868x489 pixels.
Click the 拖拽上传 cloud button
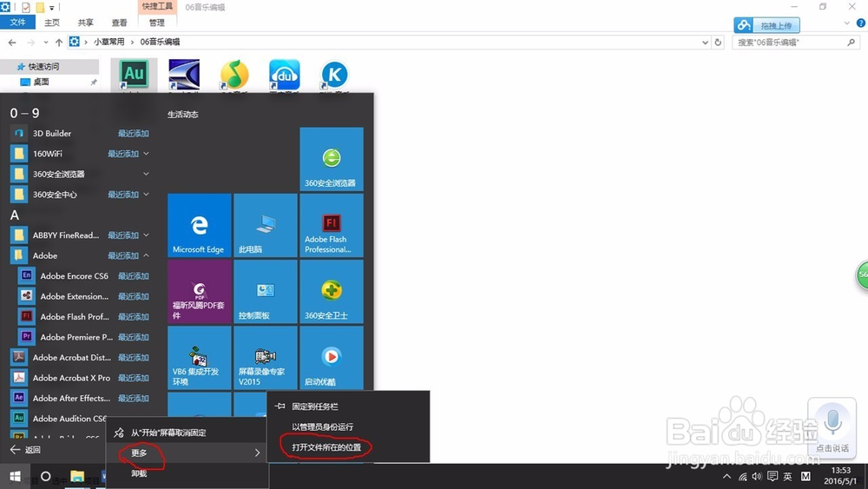766,25
